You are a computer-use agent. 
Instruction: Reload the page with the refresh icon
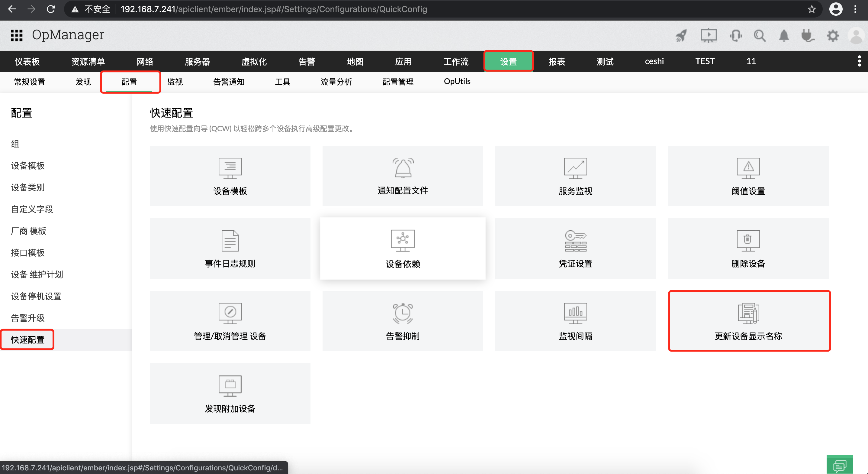(x=51, y=9)
